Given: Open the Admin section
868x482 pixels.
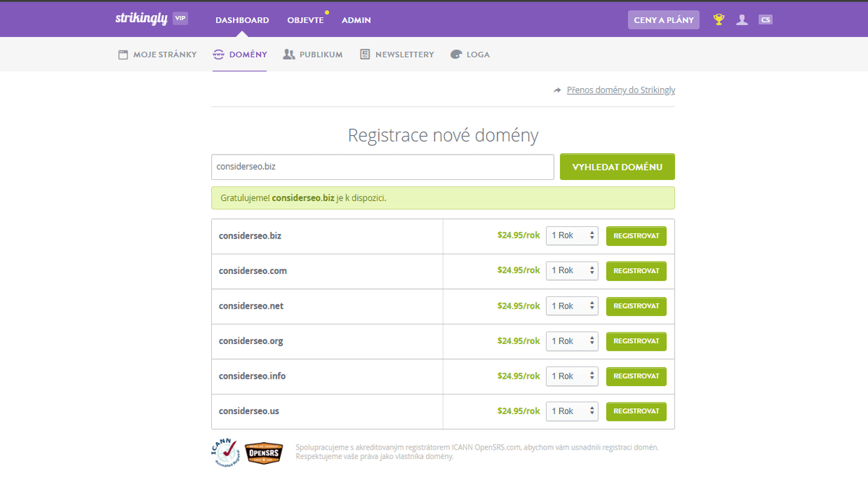Looking at the screenshot, I should 356,20.
